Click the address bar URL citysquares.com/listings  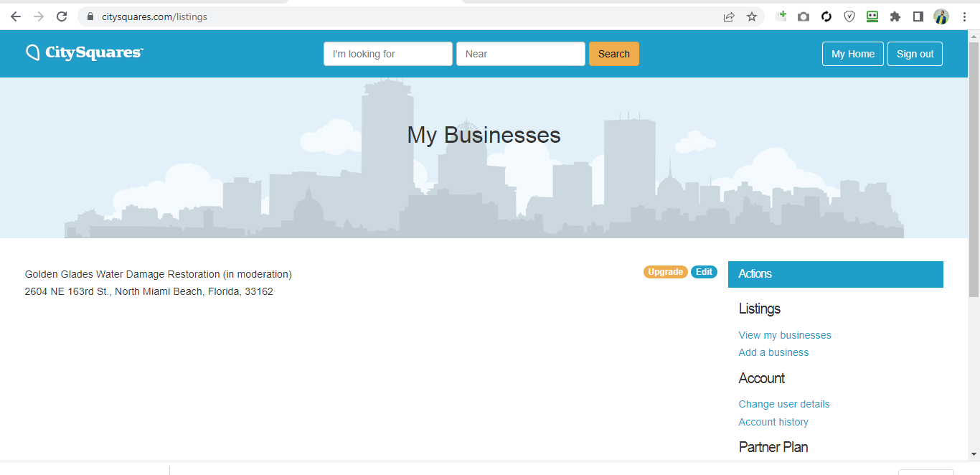coord(154,17)
